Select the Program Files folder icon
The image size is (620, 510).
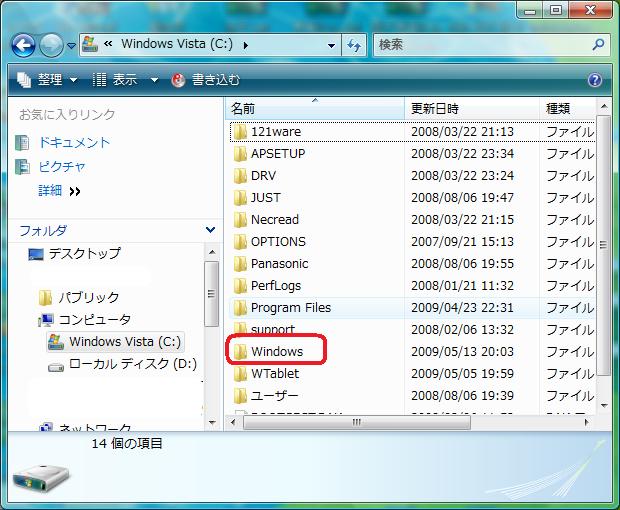(x=240, y=308)
